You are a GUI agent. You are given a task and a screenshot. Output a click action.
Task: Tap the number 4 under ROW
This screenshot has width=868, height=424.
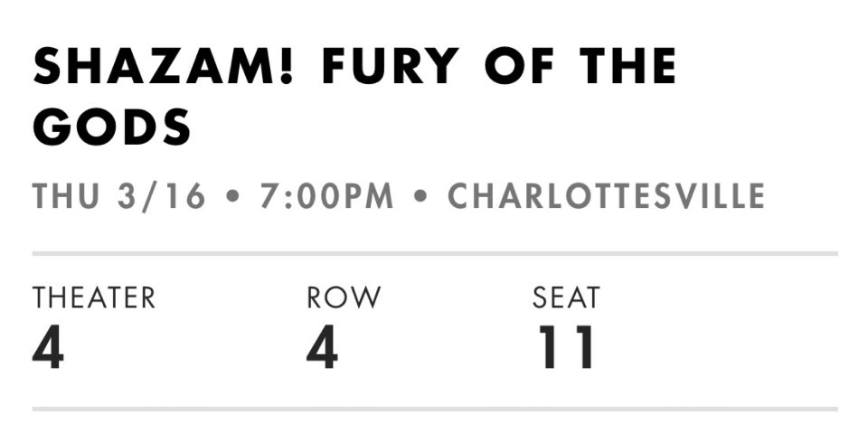pyautogui.click(x=322, y=347)
